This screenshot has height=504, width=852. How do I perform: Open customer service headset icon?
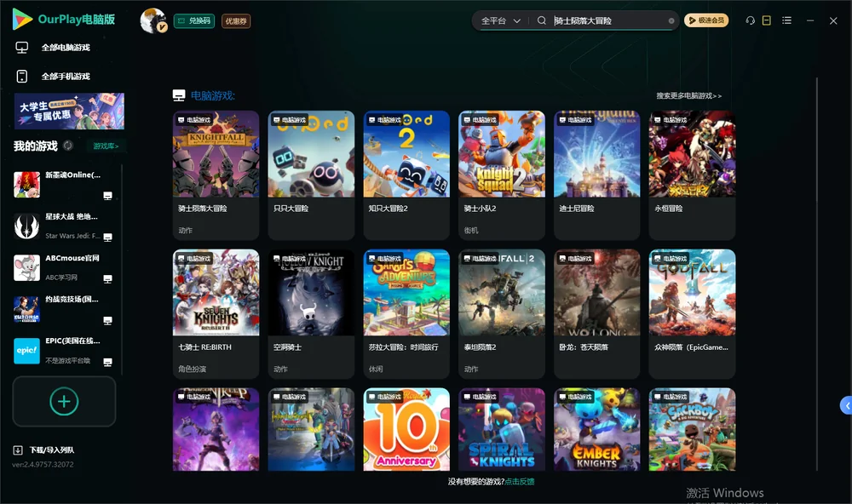coord(751,20)
